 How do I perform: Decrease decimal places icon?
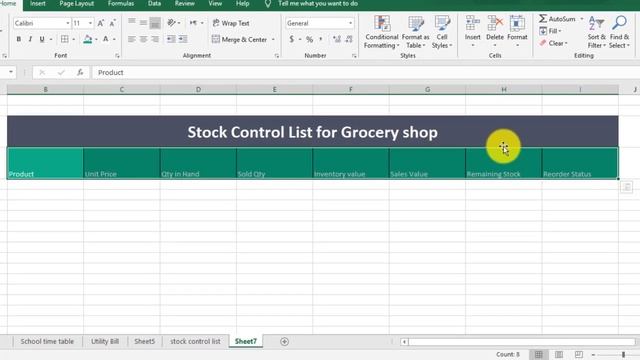tap(349, 39)
